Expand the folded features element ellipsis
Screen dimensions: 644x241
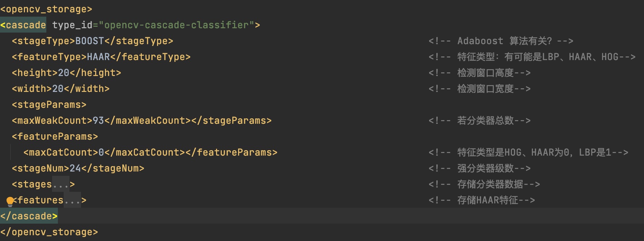pyautogui.click(x=72, y=200)
